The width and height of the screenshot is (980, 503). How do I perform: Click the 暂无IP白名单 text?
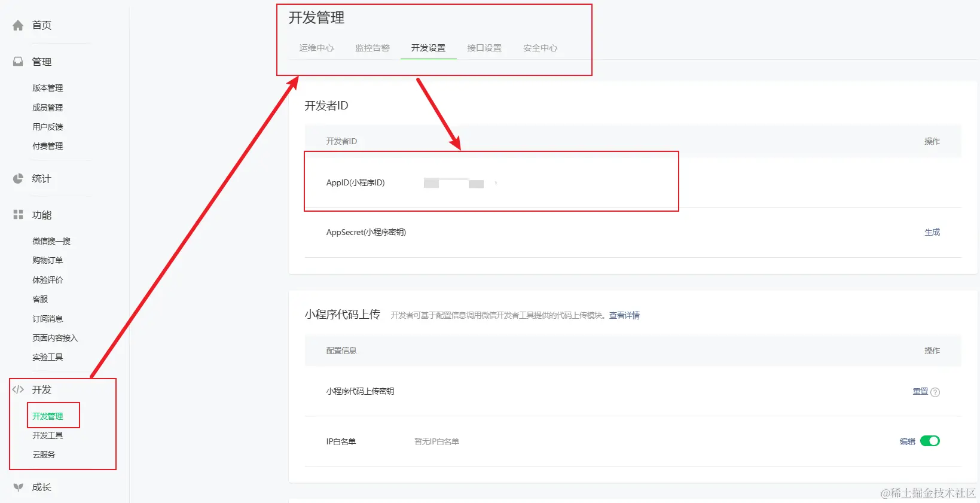tap(436, 441)
